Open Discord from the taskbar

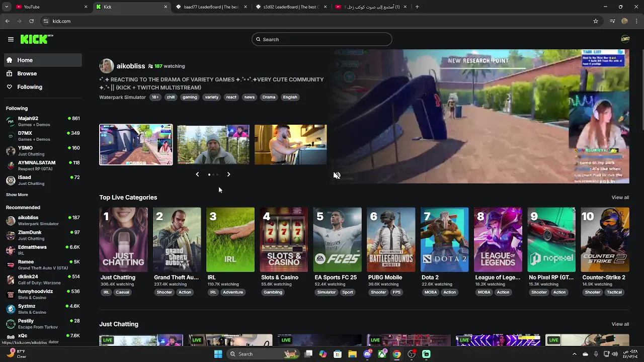point(367,354)
